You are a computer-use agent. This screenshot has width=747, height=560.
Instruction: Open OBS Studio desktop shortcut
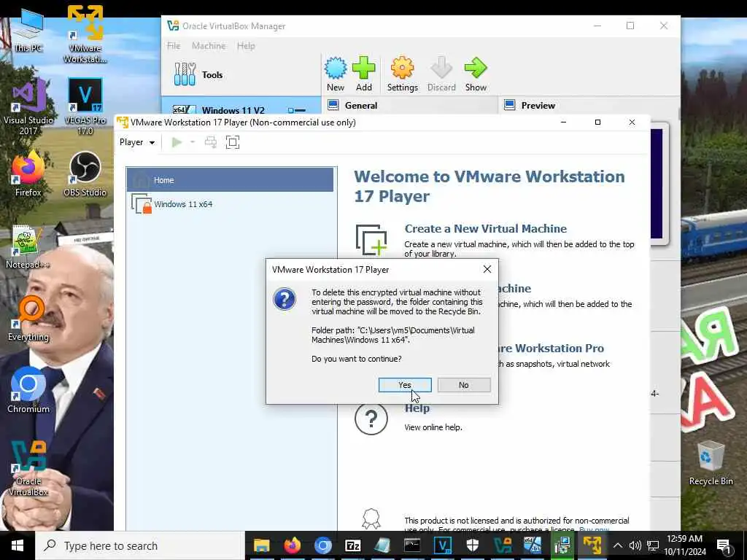(85, 174)
